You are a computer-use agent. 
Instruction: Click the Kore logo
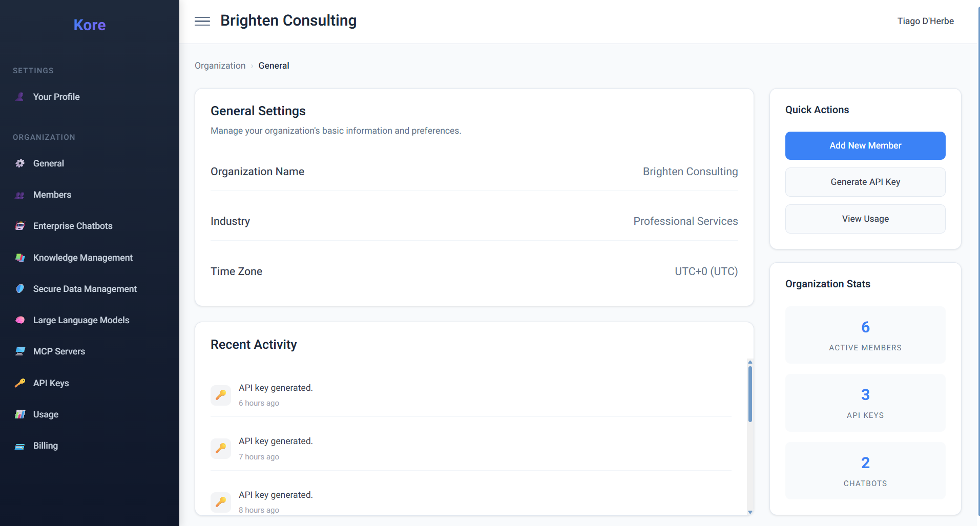pos(90,25)
